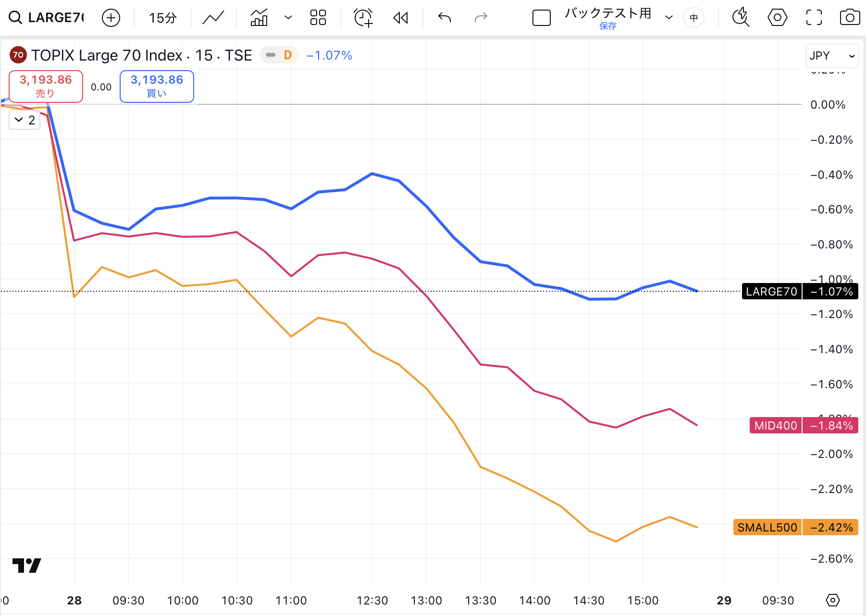This screenshot has height=616, width=866.
Task: Open the 15分 timeframe interval menu
Action: 162,18
